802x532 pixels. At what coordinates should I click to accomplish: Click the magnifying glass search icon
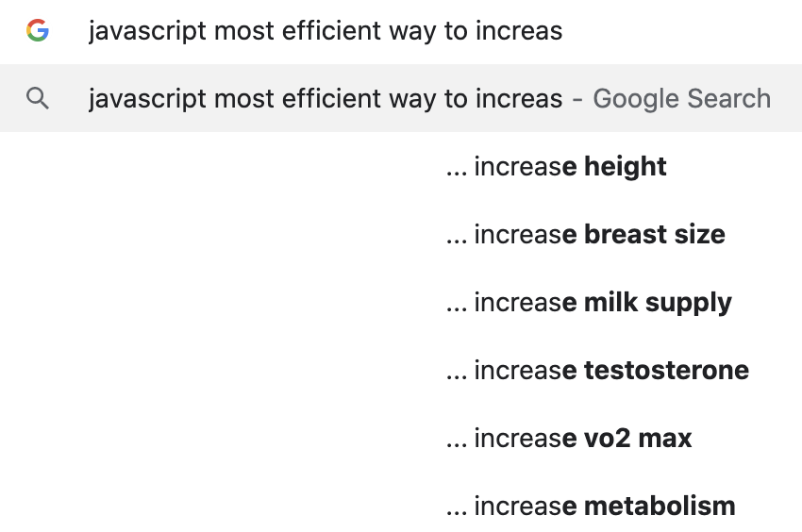pyautogui.click(x=38, y=98)
